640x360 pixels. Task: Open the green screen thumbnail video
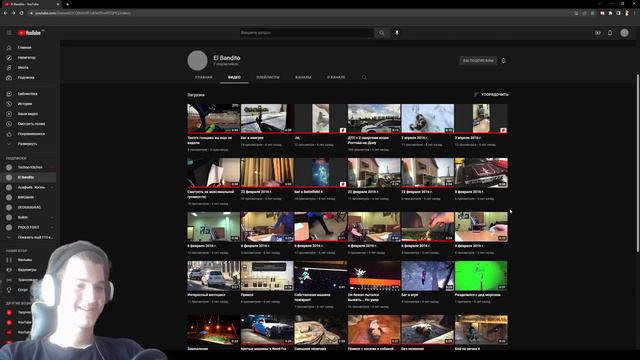click(481, 276)
